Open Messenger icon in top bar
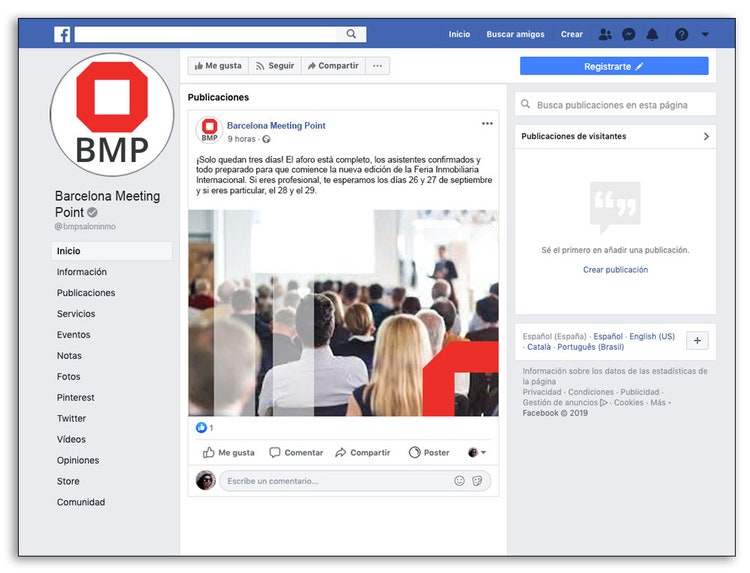 [x=629, y=34]
